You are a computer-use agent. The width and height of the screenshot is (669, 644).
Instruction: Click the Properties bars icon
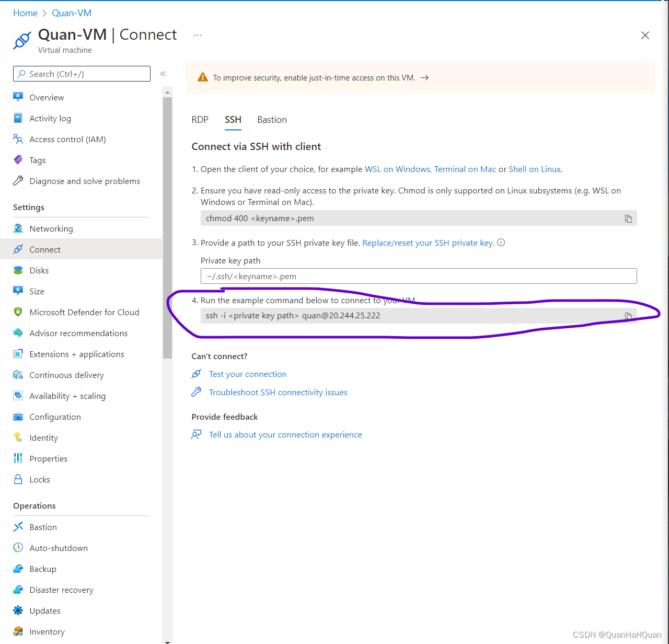(x=18, y=458)
